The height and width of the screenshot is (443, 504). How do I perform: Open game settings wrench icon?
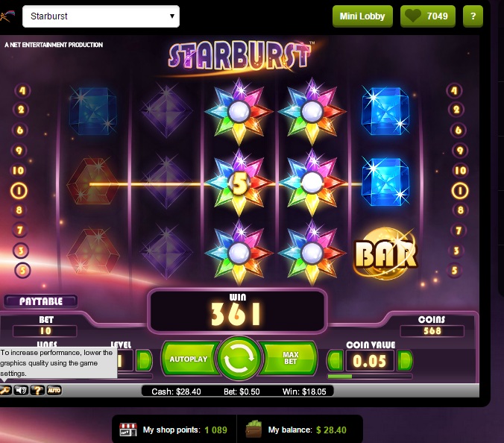tap(4, 390)
